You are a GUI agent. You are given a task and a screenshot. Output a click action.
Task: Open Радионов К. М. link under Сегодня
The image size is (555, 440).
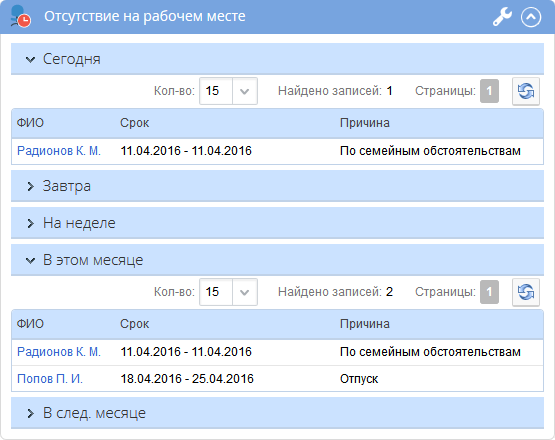(x=59, y=151)
